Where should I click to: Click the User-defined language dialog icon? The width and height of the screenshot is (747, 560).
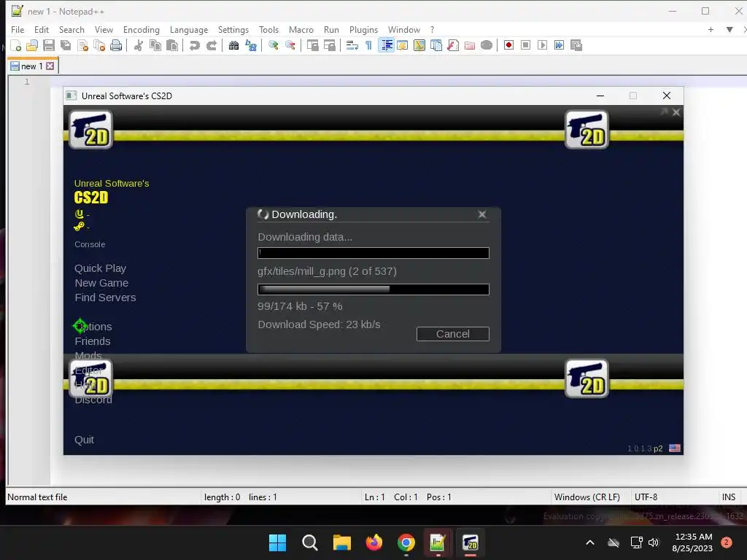[403, 45]
